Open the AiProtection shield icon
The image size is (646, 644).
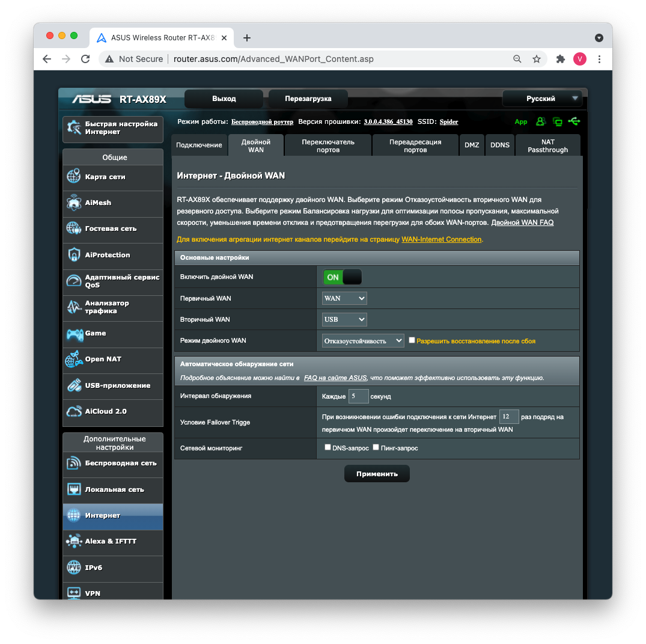[x=74, y=255]
